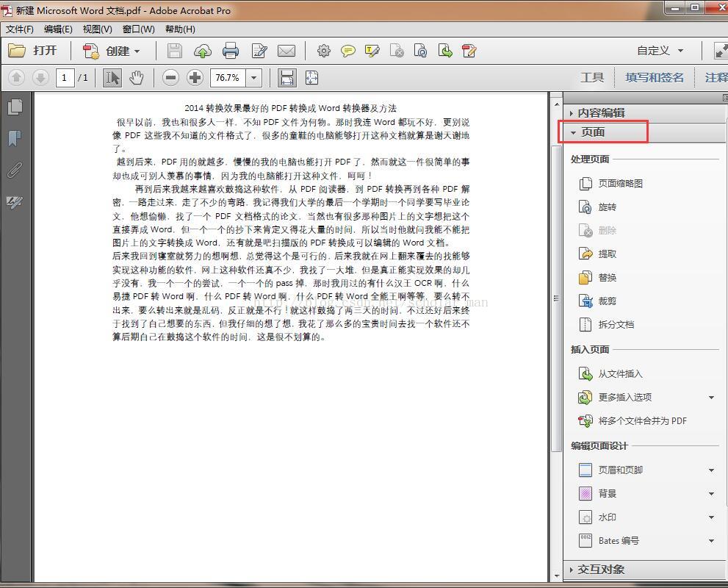The width and height of the screenshot is (728, 588).
Task: Open the 页眉和页脚 dropdown arrow
Action: click(711, 470)
